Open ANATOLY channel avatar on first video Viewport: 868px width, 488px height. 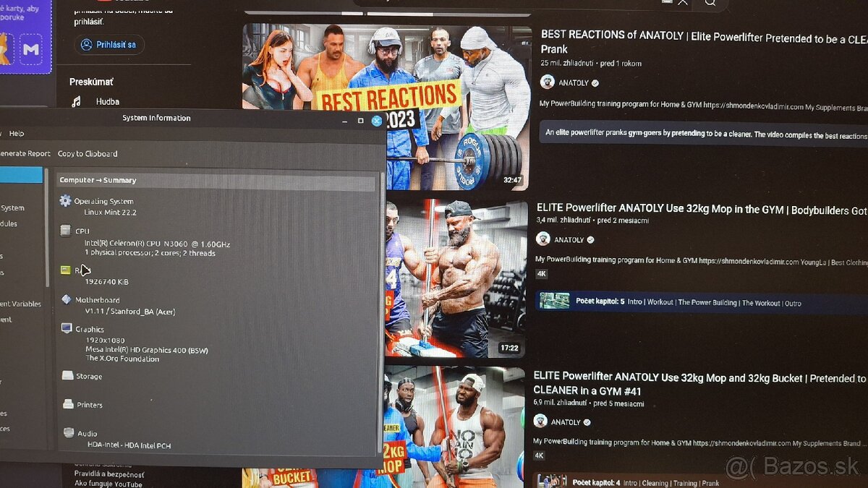[548, 82]
